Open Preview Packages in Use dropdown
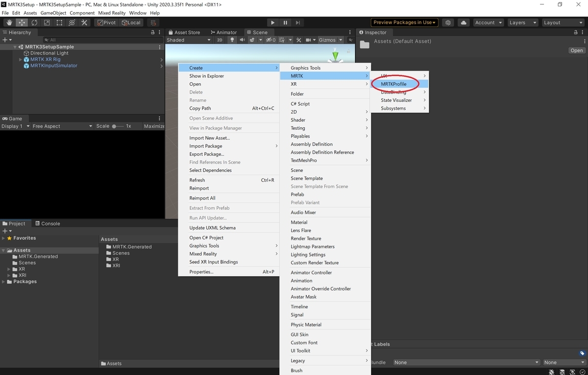 404,23
